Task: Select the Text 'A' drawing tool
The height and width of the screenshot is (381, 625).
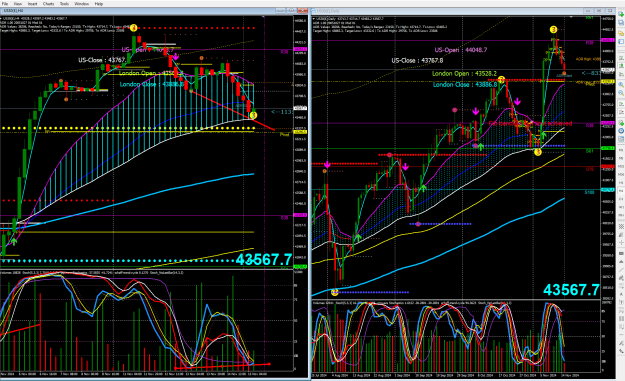Action: tap(621, 294)
